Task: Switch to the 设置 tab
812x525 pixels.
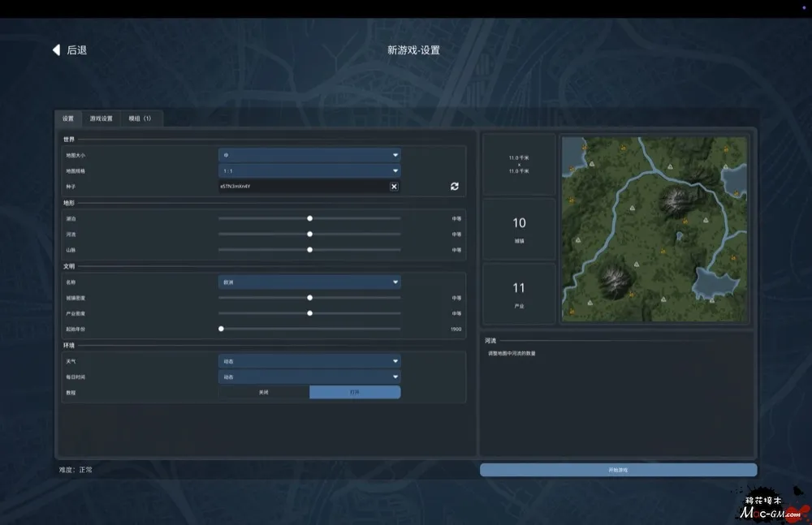Action: point(68,118)
